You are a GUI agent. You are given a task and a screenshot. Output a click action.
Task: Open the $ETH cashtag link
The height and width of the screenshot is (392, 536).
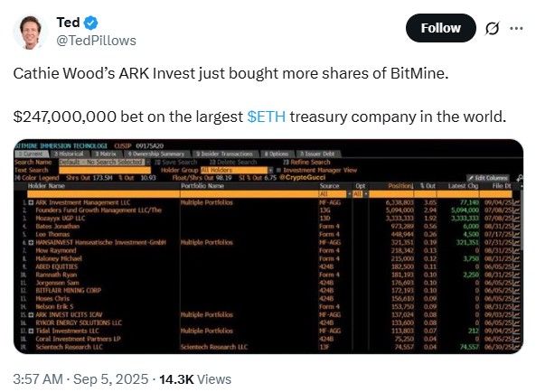click(267, 117)
